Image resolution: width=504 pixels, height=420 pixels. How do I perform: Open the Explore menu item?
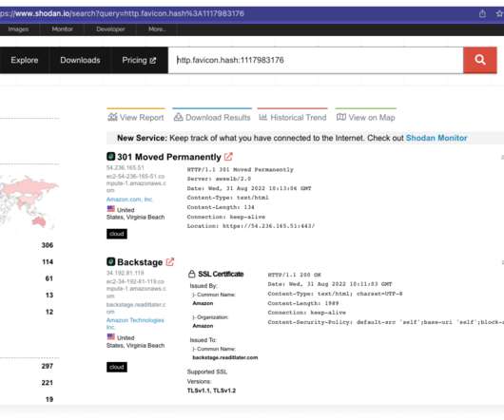(x=25, y=61)
